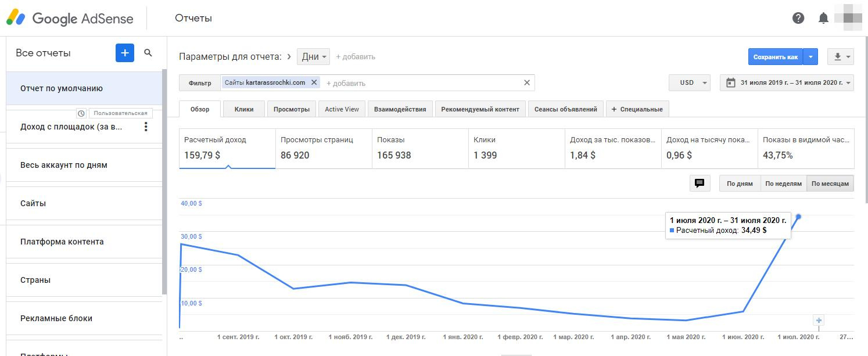Switch to the Active View tab
Viewport: 868px width, 356px height.
(x=342, y=109)
